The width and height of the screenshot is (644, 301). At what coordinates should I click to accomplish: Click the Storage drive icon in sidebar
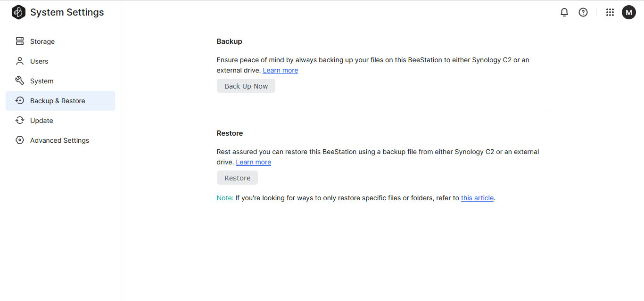pyautogui.click(x=20, y=41)
